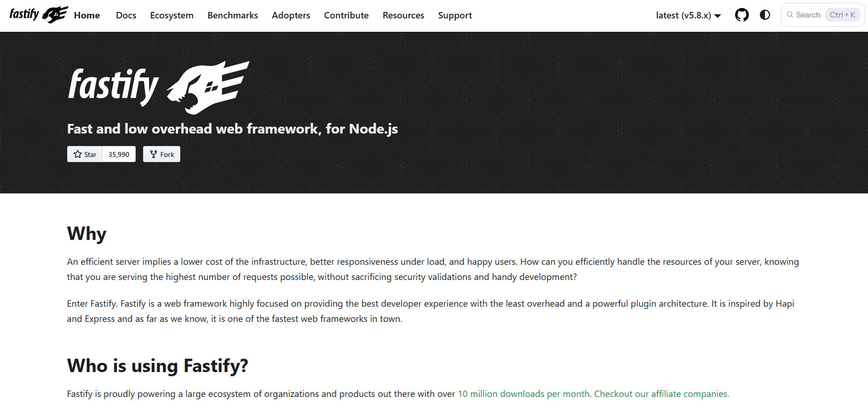Click the Ctrl+K shortcut badge
This screenshot has width=868, height=408.
click(842, 15)
